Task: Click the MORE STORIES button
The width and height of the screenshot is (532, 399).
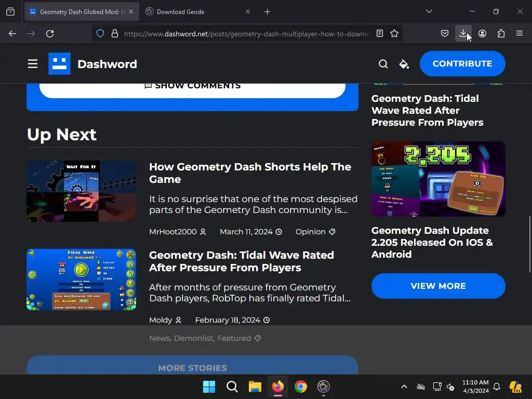Action: 192,365
